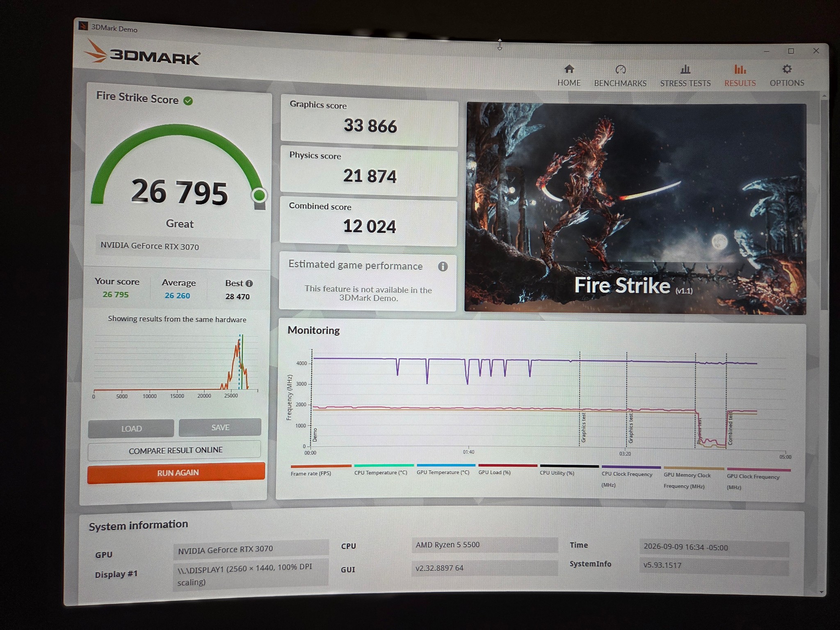Click the green score gauge indicator dot

click(259, 195)
